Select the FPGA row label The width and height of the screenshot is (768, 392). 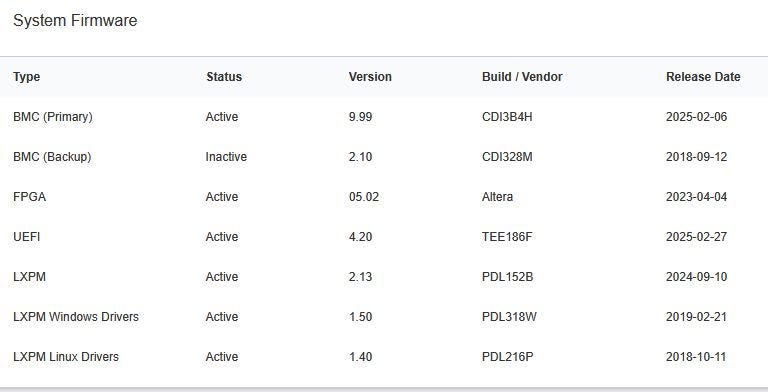click(29, 197)
